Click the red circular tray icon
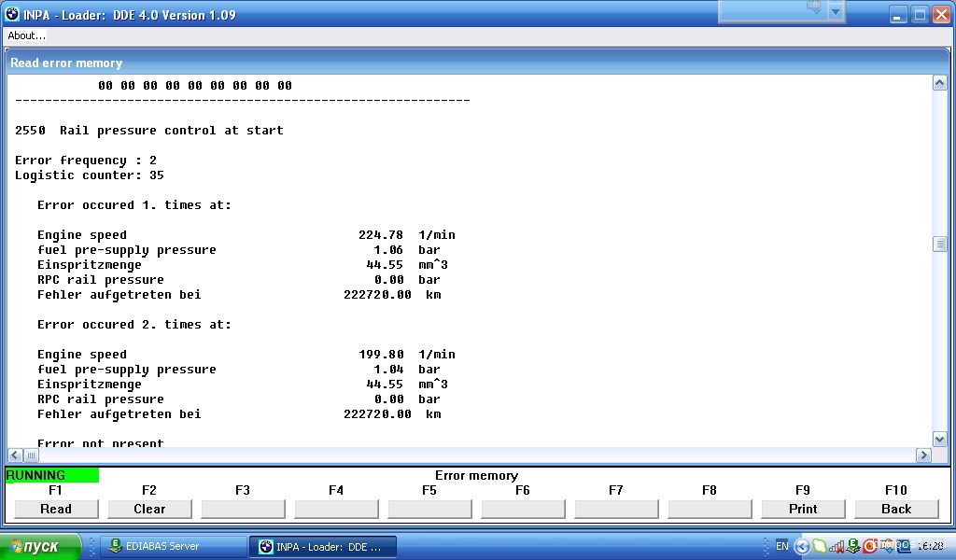This screenshot has height=560, width=956. click(x=870, y=546)
